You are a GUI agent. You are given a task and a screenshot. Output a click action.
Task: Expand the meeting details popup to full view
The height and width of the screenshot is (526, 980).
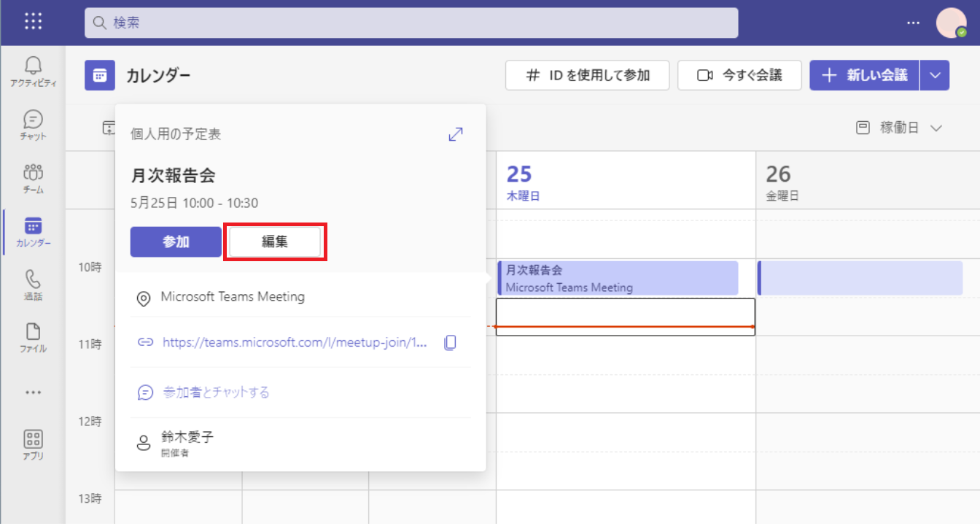click(456, 134)
